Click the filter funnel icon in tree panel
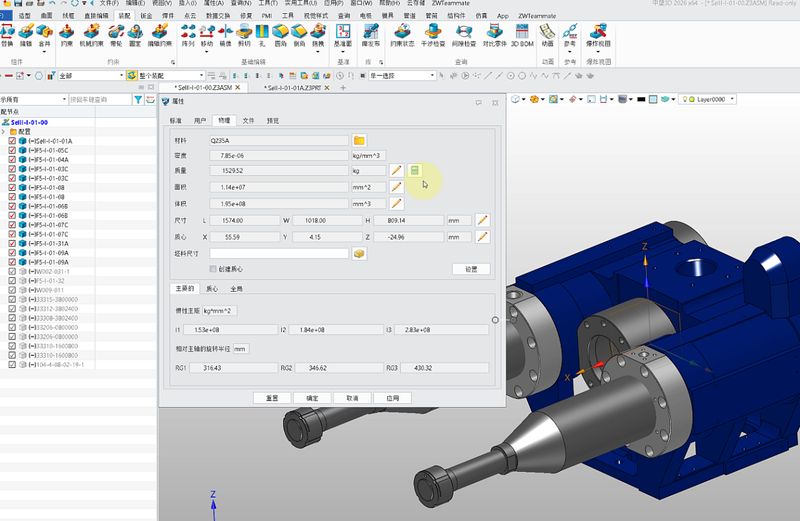The image size is (800, 521). 139,100
